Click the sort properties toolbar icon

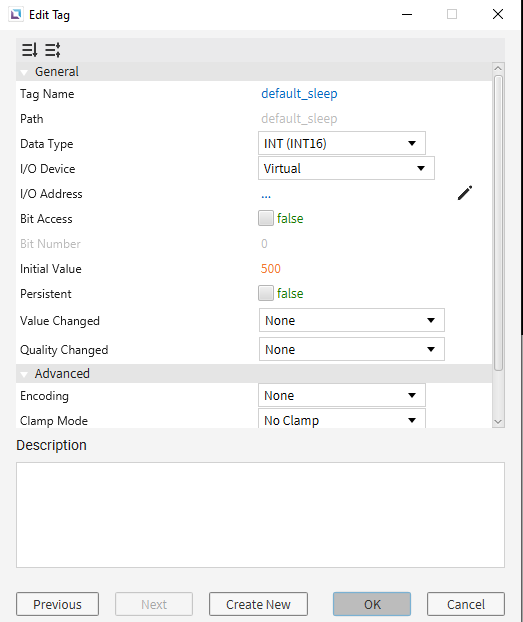pos(29,50)
